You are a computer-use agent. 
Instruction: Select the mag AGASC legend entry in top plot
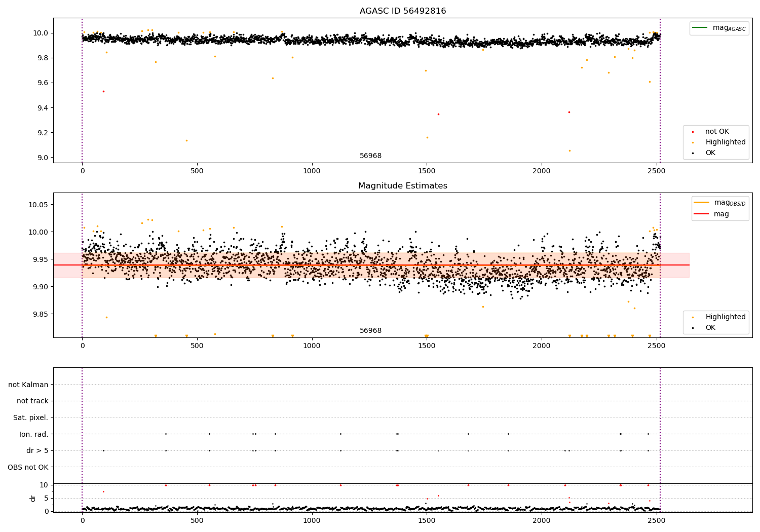(x=719, y=28)
